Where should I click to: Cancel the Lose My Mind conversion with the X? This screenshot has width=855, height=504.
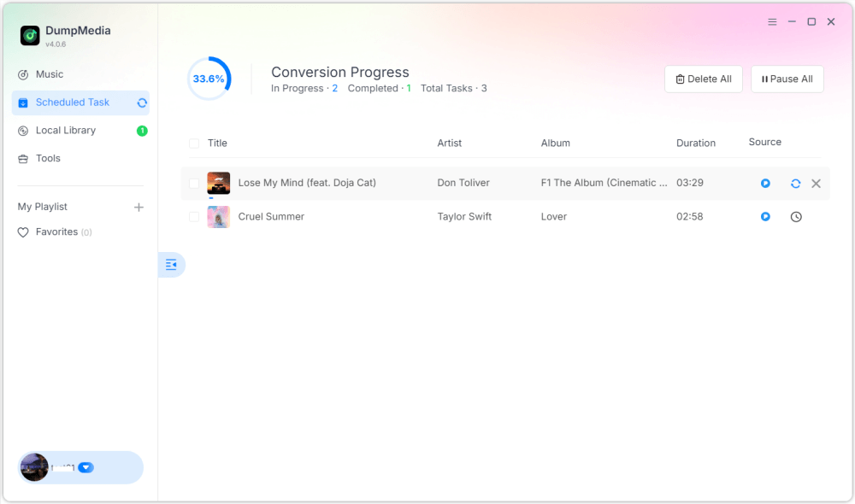816,183
